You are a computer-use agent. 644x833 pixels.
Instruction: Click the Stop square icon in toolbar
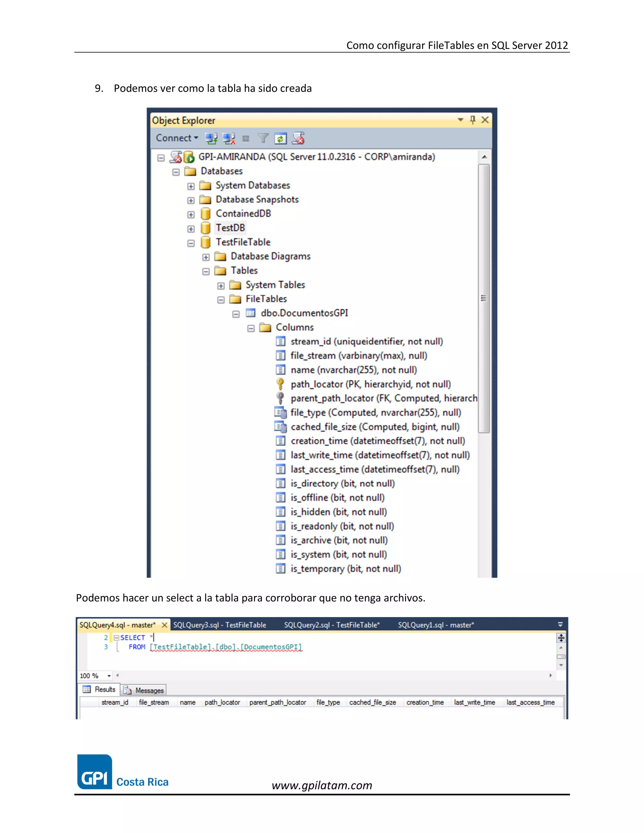pos(246,138)
